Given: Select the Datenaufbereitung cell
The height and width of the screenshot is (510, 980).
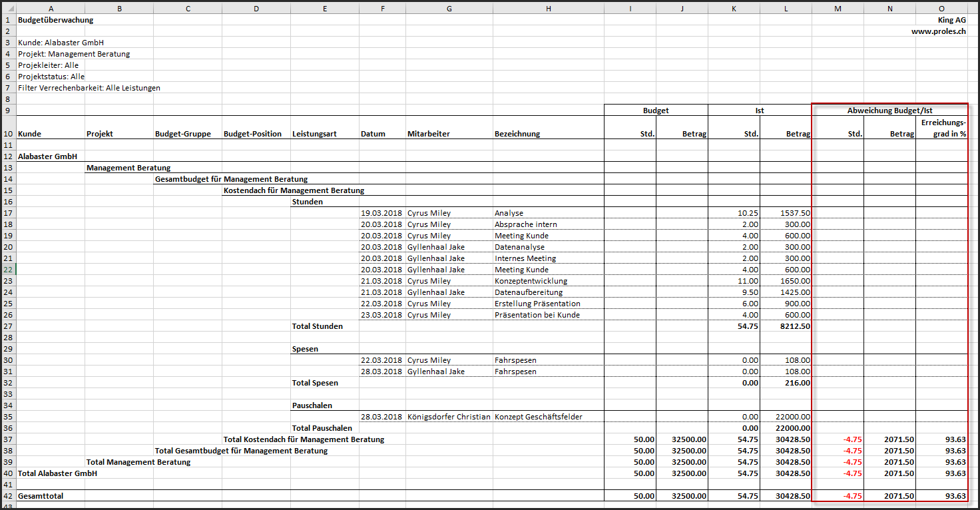Looking at the screenshot, I should coord(528,292).
